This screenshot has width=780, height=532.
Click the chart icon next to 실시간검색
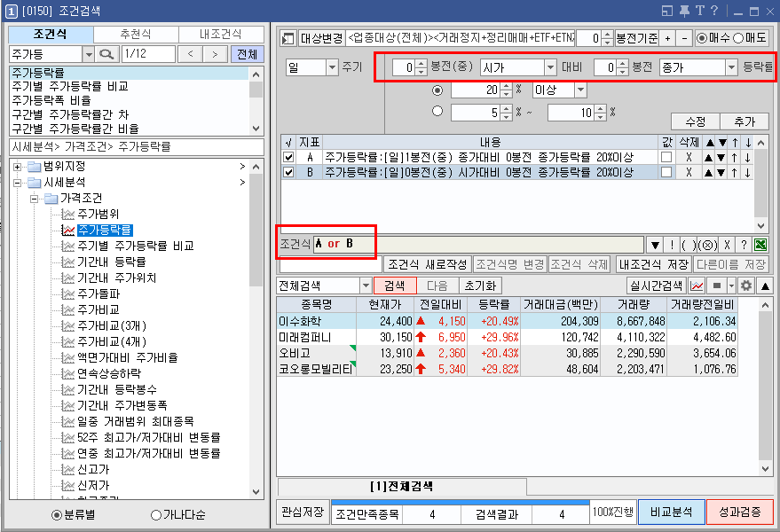tap(697, 286)
